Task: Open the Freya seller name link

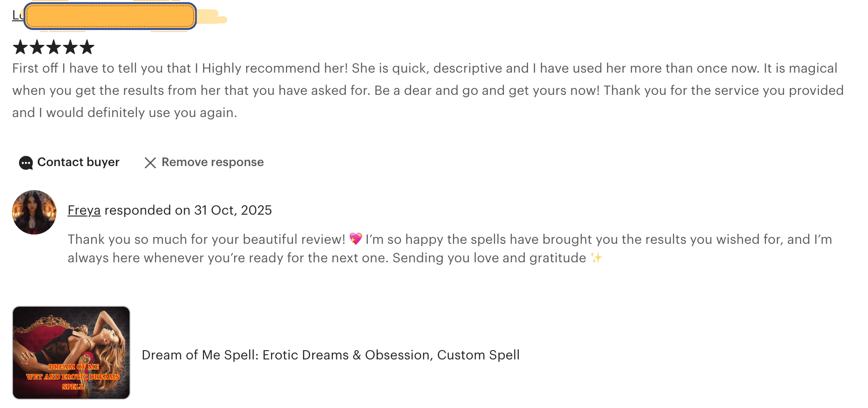Action: [84, 210]
